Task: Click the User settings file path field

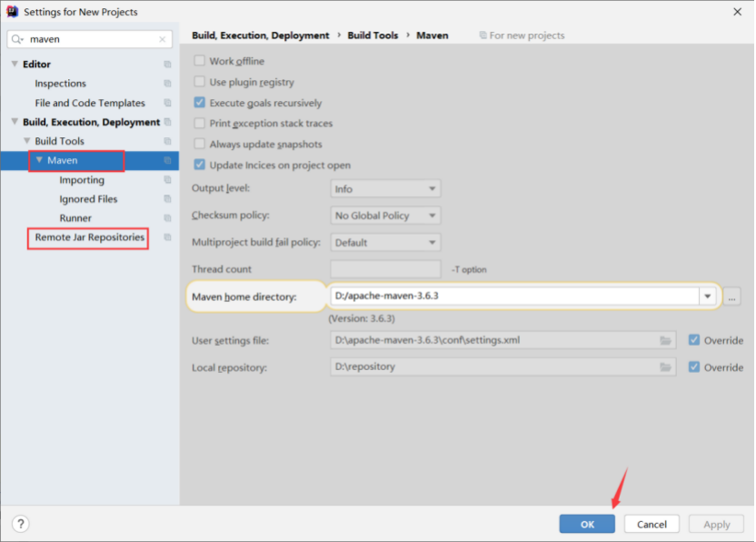Action: [x=502, y=340]
